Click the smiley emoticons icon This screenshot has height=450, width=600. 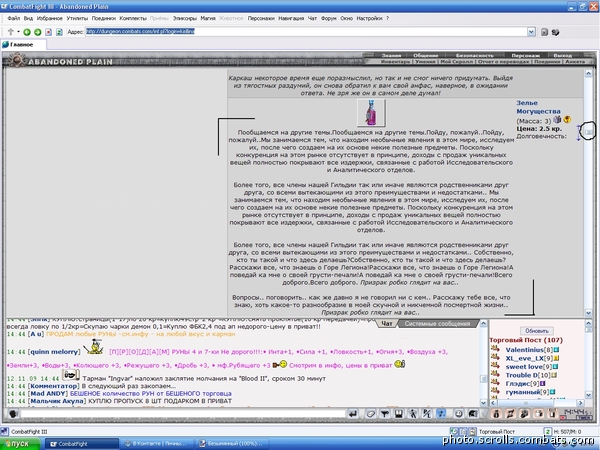(458, 414)
